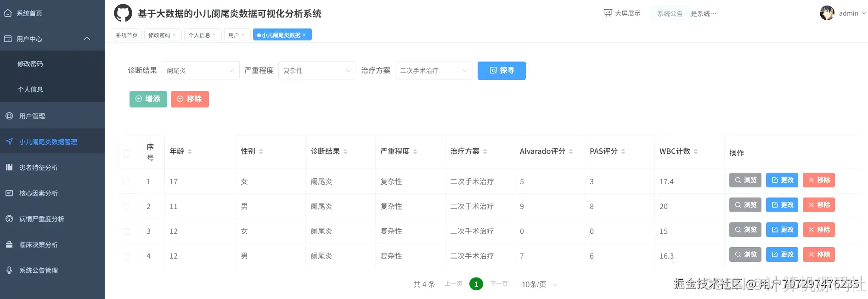Click the 大屏展示 text link
The width and height of the screenshot is (868, 299).
point(628,13)
